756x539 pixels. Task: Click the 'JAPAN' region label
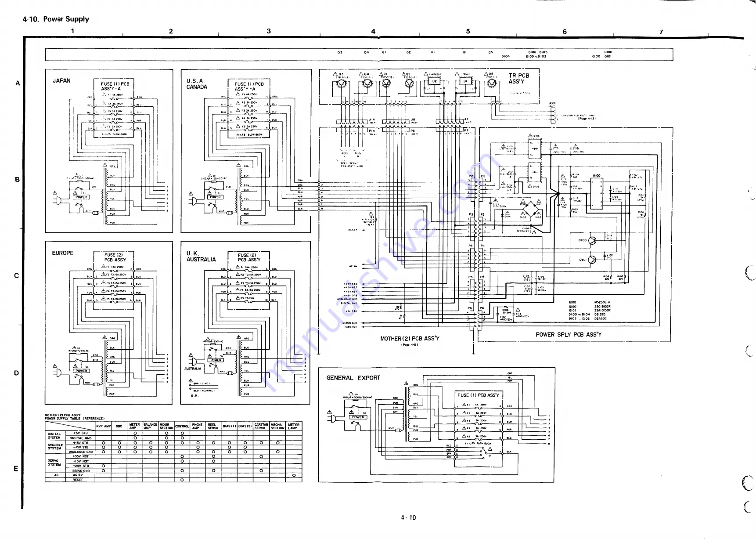[61, 81]
